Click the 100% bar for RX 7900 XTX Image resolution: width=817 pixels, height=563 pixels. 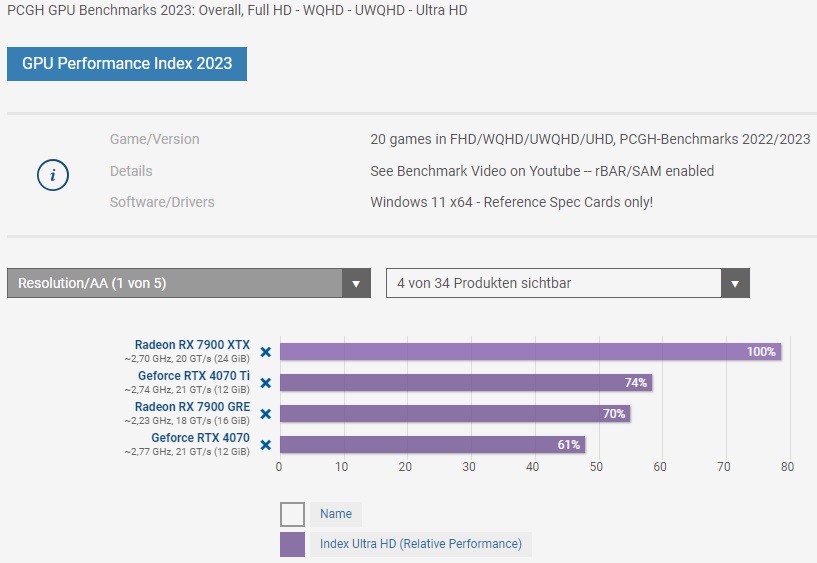530,352
